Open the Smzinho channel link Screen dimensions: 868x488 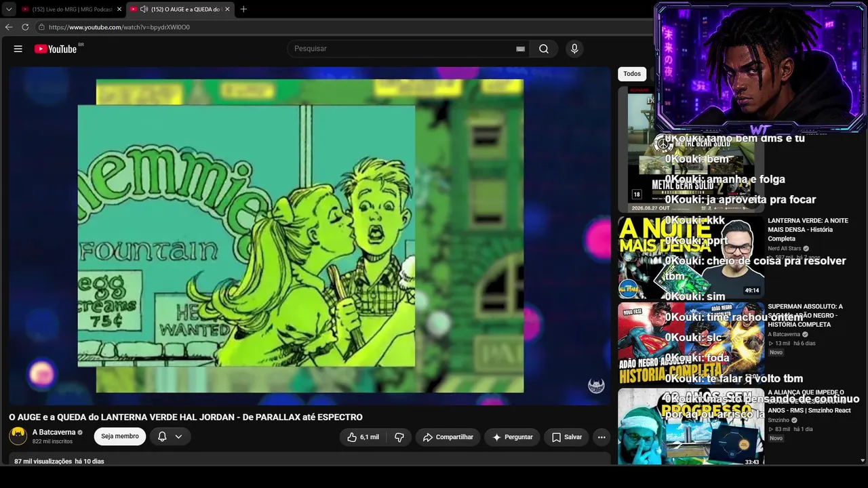[778, 420]
